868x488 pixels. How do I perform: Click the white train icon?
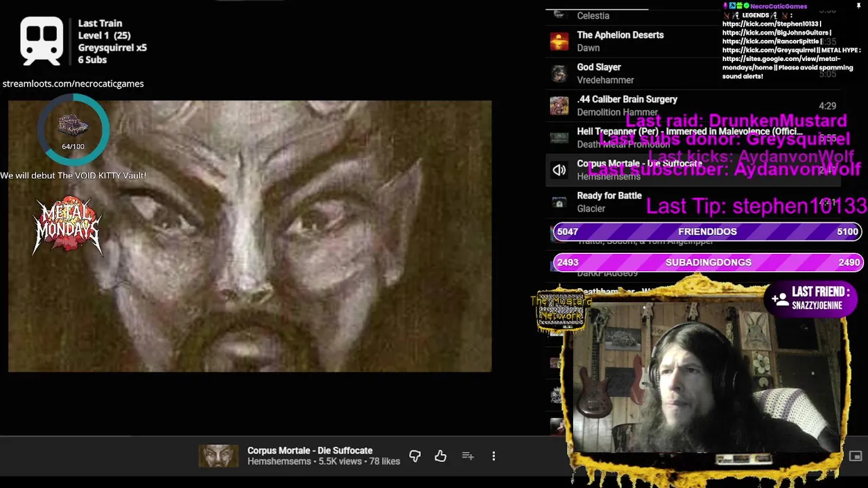coord(41,41)
